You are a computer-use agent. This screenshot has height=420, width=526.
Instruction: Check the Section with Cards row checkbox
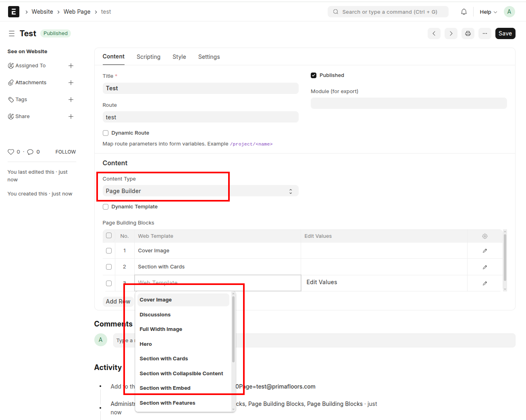click(x=109, y=267)
